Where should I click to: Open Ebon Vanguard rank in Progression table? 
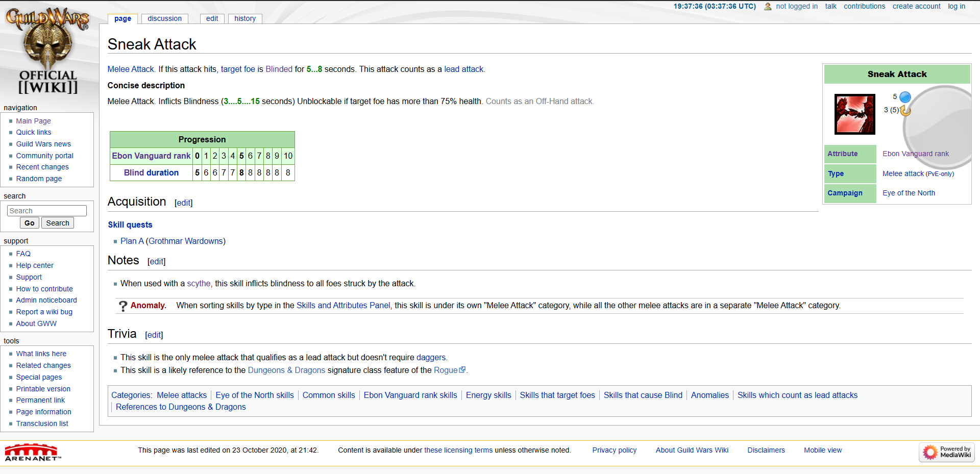(151, 156)
